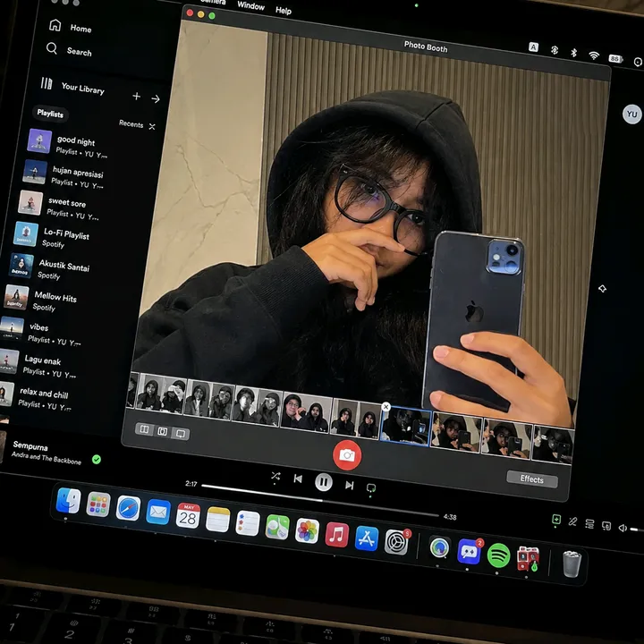This screenshot has height=644, width=644.
Task: Skip to previous track
Action: 298,479
